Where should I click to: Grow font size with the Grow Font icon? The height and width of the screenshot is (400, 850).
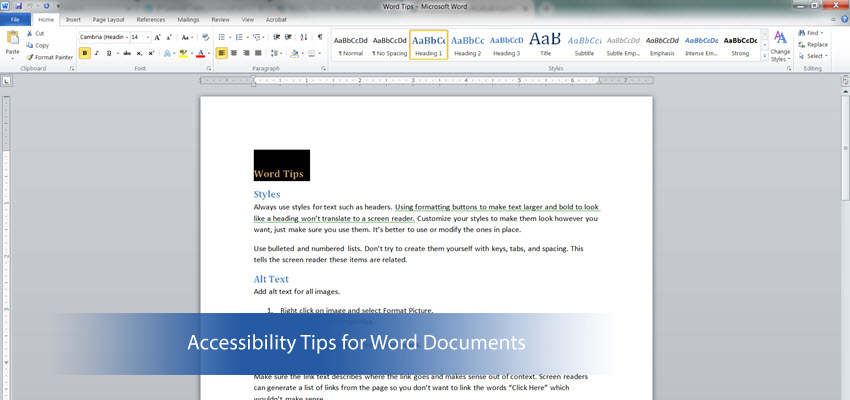[157, 37]
